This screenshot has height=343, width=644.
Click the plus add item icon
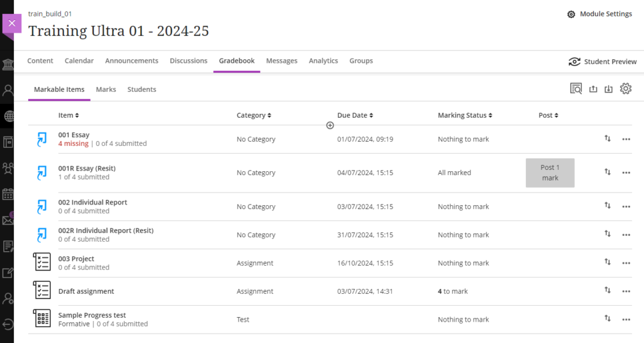tap(330, 125)
